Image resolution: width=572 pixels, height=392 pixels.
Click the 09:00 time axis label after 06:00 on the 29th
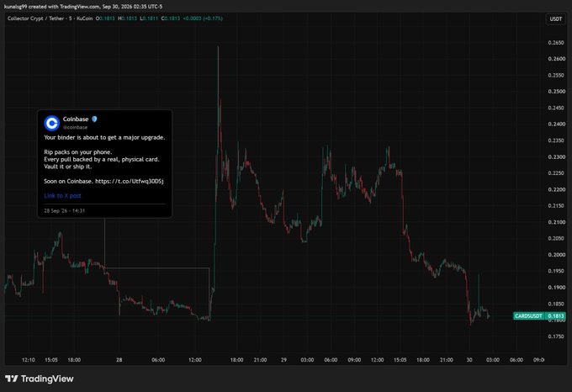click(354, 360)
